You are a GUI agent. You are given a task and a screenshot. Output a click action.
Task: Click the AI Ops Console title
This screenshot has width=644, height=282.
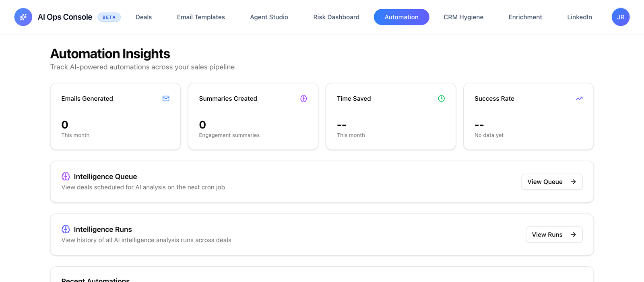[x=65, y=17]
